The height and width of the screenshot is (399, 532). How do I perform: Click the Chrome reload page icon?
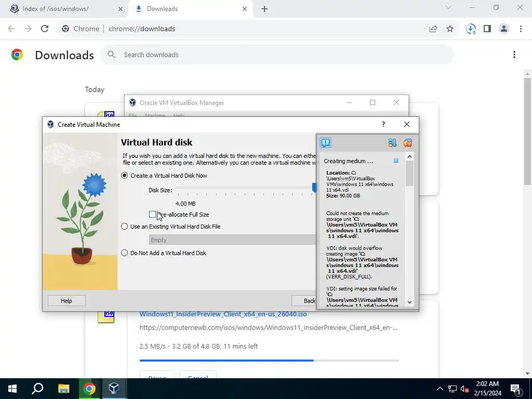(x=45, y=29)
